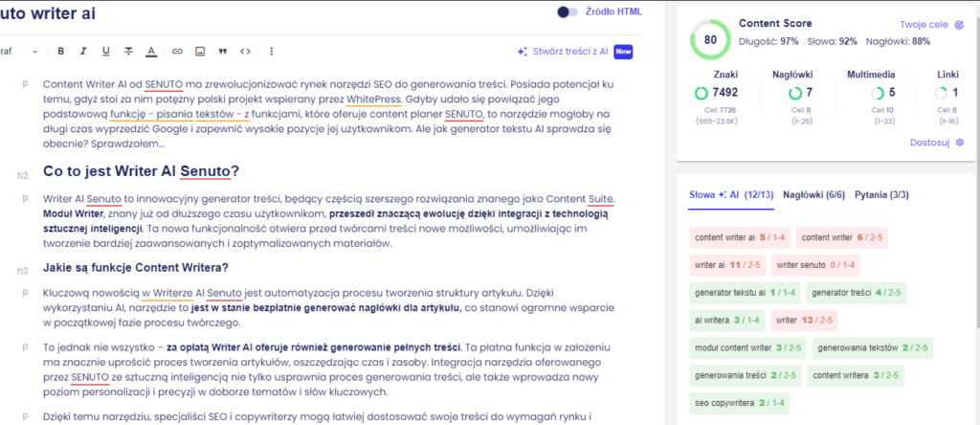The width and height of the screenshot is (980, 425).
Task: Click Słowa: 92% score label
Action: pos(832,42)
